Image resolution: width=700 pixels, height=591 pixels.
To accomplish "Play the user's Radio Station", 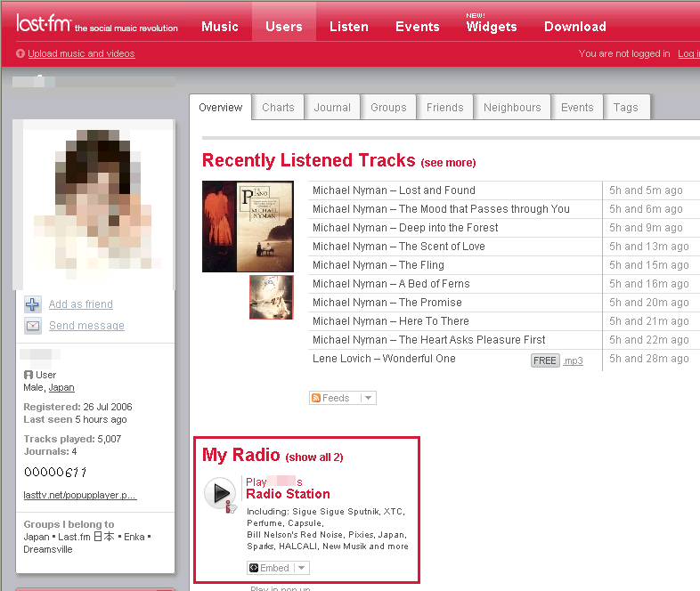I will (x=220, y=493).
